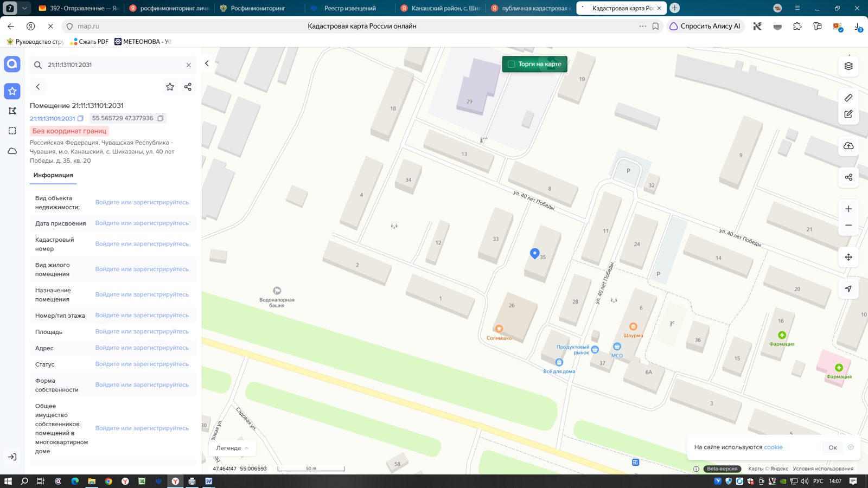This screenshot has height=488, width=868.
Task: Accept cookies with Ок button
Action: pyautogui.click(x=833, y=447)
